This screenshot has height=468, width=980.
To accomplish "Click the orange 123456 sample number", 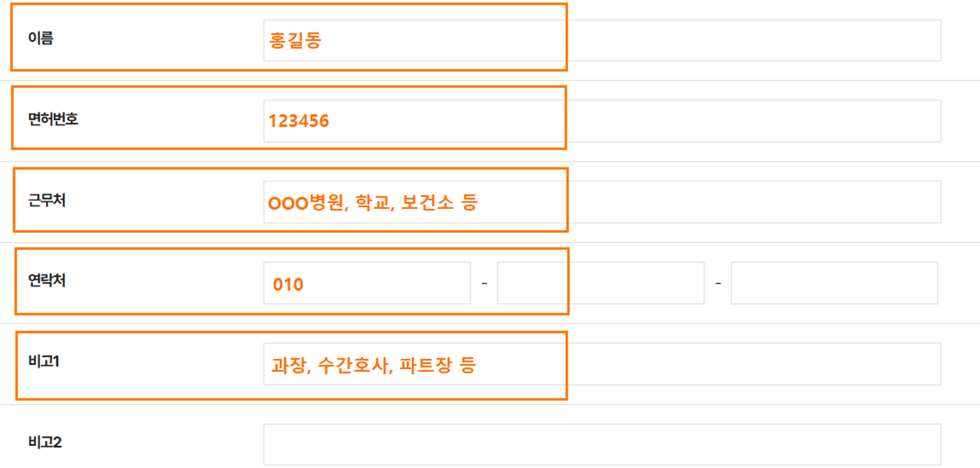I will 299,121.
